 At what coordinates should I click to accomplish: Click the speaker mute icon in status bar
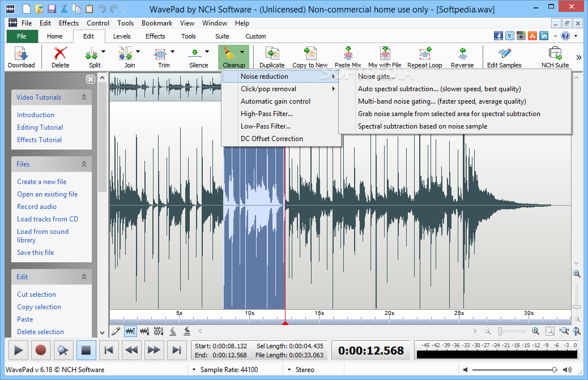coord(466,370)
